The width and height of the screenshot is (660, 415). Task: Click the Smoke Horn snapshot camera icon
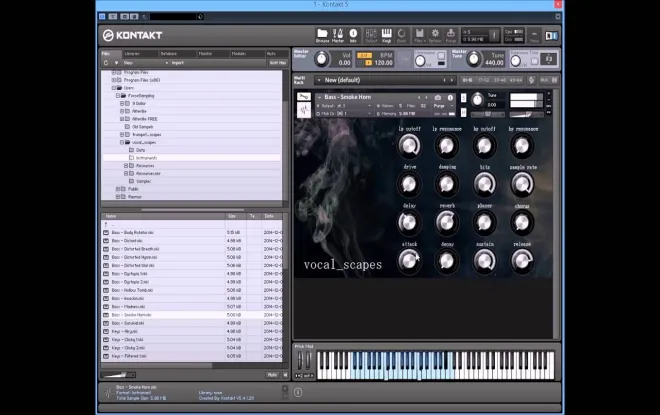pos(438,97)
